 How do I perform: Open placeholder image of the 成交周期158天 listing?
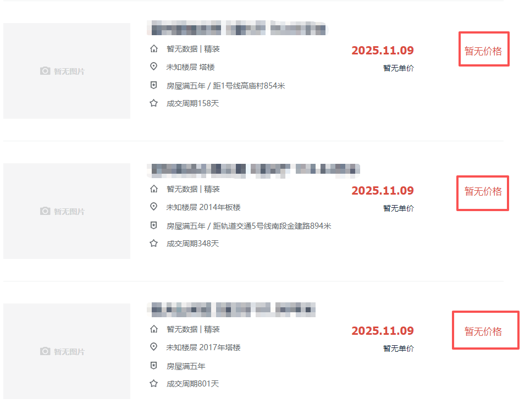(67, 71)
